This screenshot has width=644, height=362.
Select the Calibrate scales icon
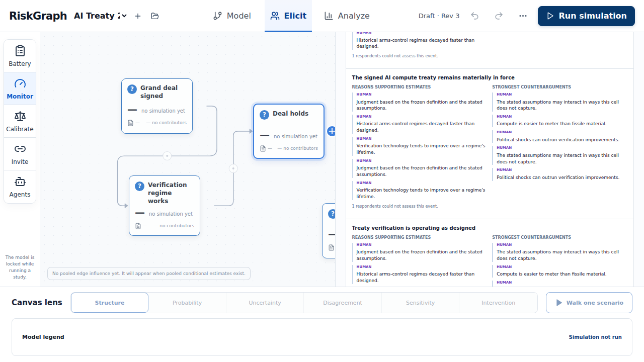tap(20, 116)
